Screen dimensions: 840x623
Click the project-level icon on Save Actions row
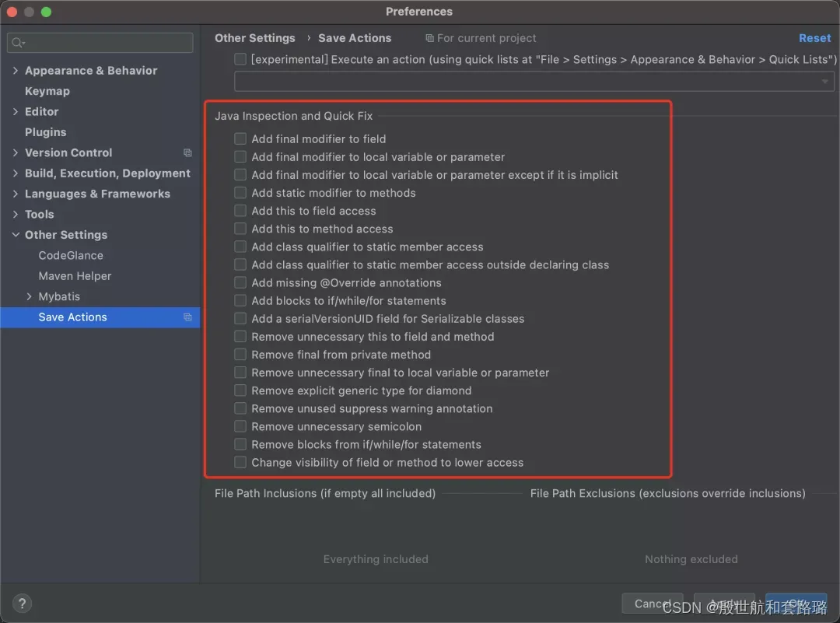click(x=187, y=317)
